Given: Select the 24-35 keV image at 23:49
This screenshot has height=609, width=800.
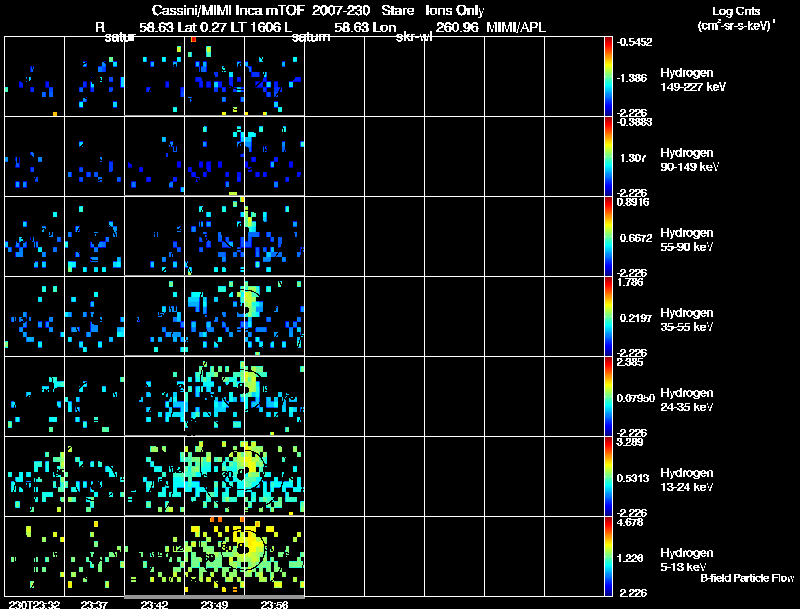Looking at the screenshot, I should tap(214, 396).
